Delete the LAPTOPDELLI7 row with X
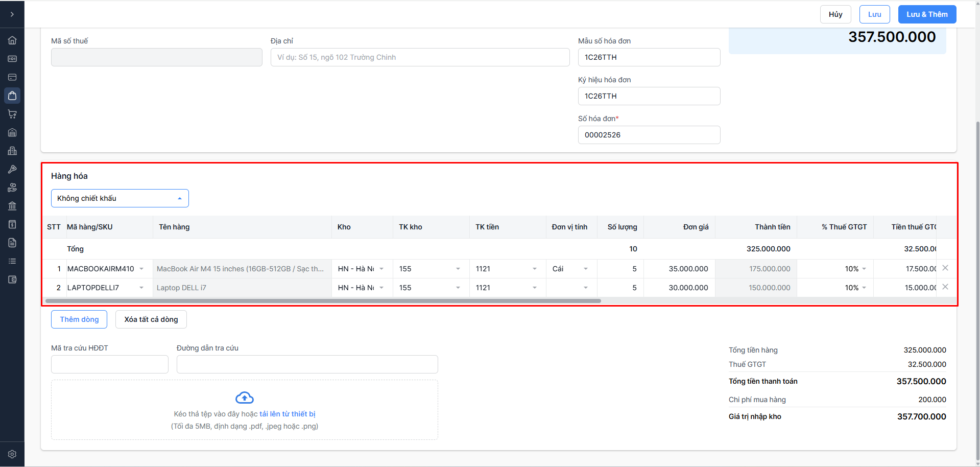980x467 pixels. (x=945, y=287)
